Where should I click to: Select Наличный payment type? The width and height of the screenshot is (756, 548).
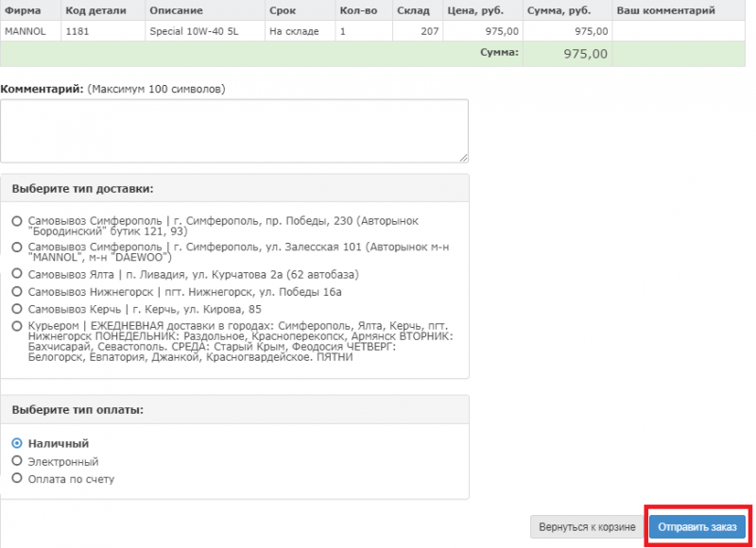[17, 443]
